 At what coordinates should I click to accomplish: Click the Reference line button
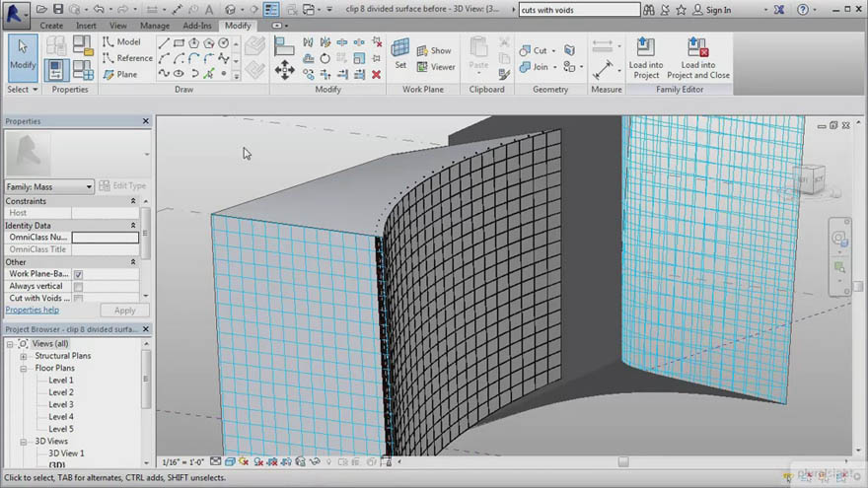click(x=128, y=58)
